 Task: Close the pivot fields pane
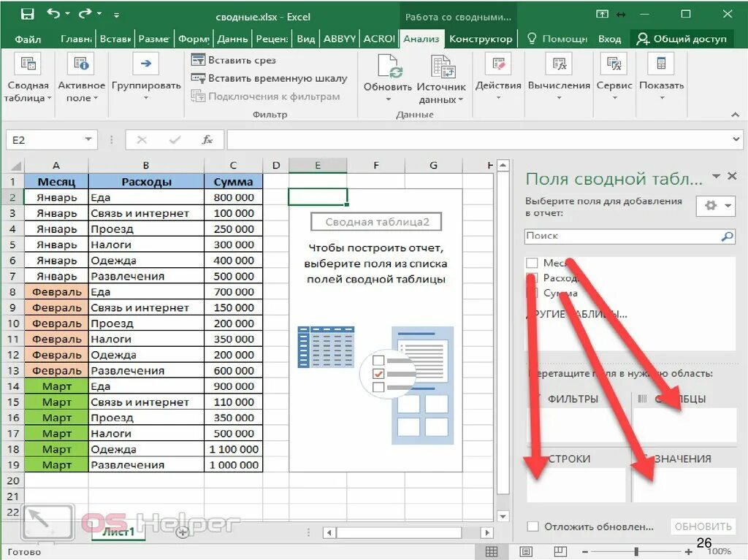pos(732,176)
